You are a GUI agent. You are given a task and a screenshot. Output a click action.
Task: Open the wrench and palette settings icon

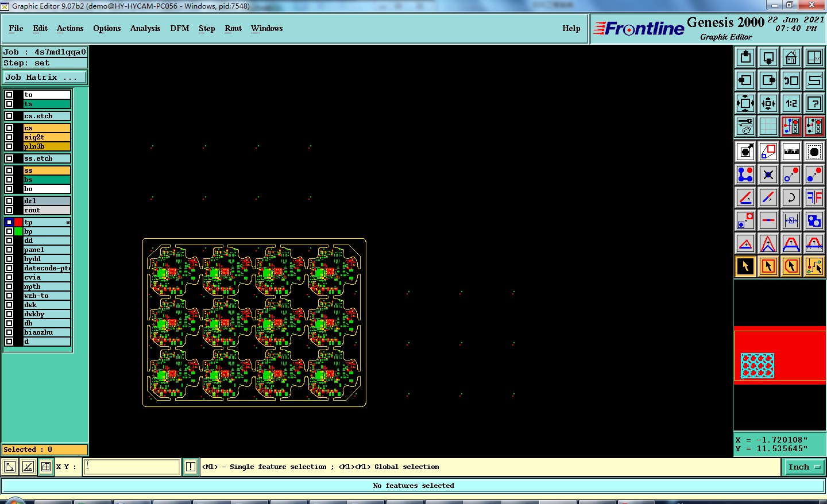pyautogui.click(x=745, y=126)
